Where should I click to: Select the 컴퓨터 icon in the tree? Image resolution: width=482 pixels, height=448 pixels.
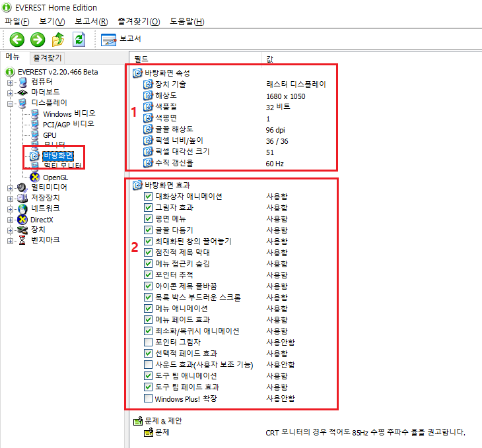tap(22, 82)
